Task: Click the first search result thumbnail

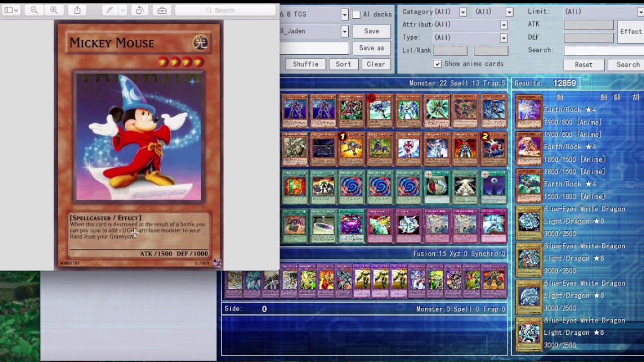Action: [529, 112]
